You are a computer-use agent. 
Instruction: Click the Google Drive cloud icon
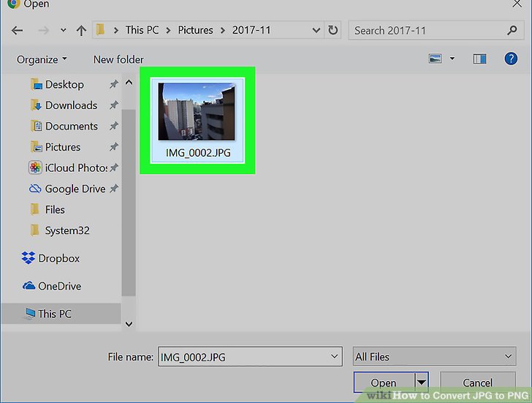(35, 189)
